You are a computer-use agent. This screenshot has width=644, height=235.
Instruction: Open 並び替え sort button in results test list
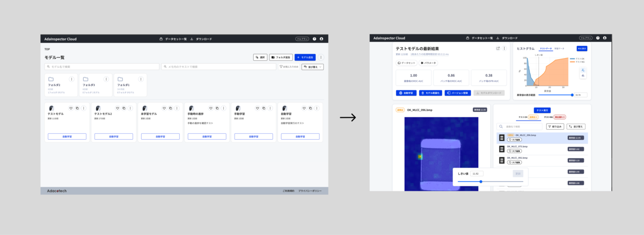[x=575, y=126]
